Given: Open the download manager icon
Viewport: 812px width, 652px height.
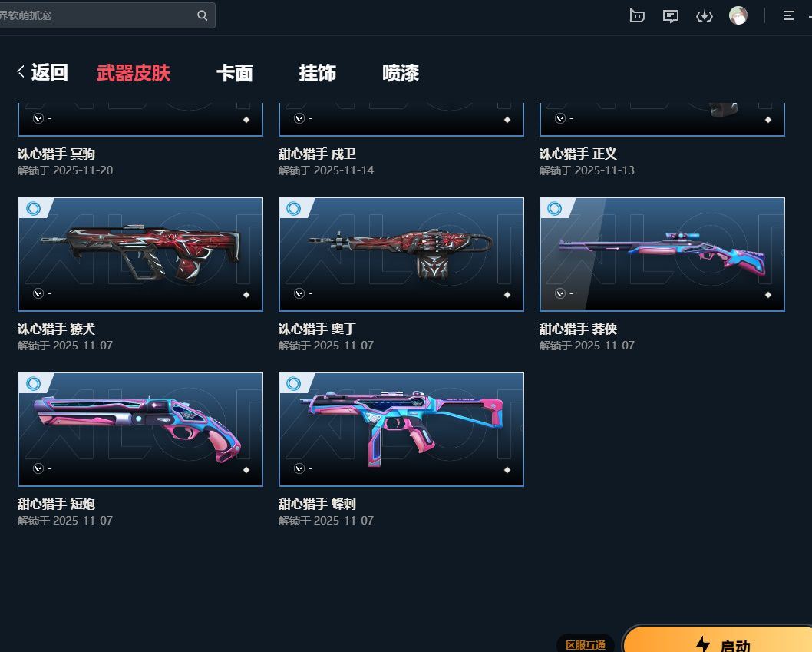Looking at the screenshot, I should coord(705,16).
